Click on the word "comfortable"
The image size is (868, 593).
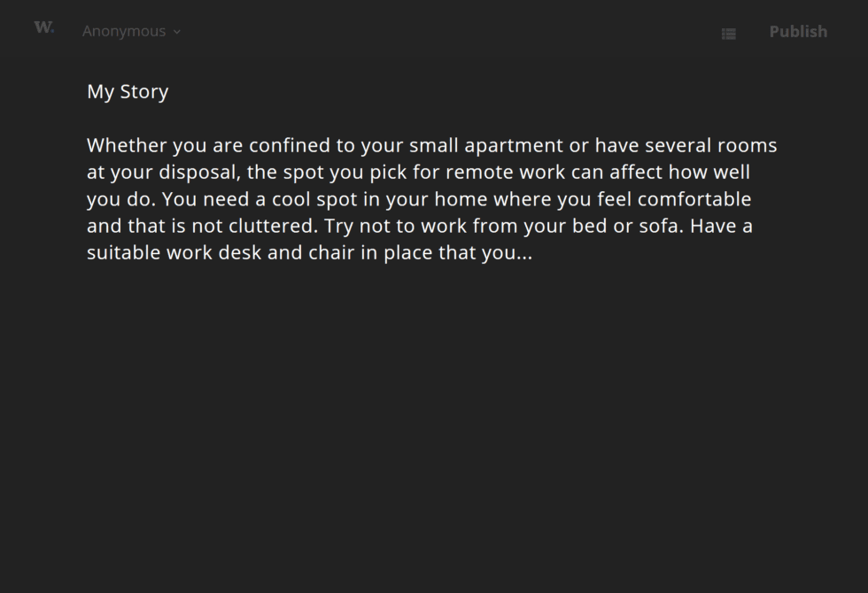coord(694,199)
